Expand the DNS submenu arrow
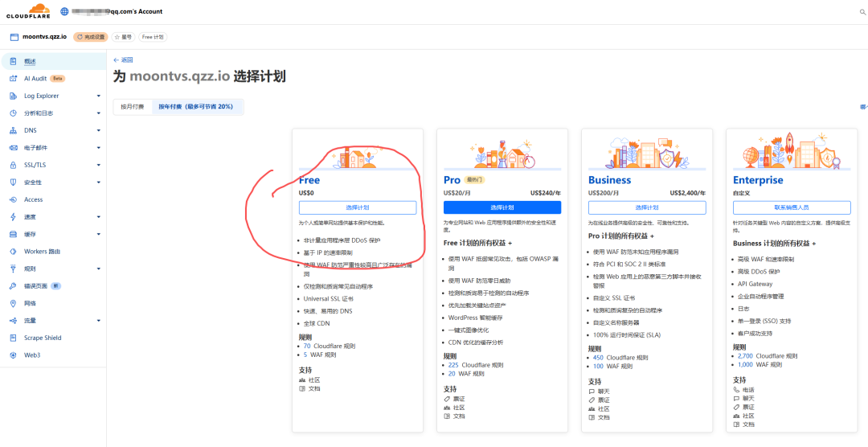The height and width of the screenshot is (447, 868). coord(99,130)
